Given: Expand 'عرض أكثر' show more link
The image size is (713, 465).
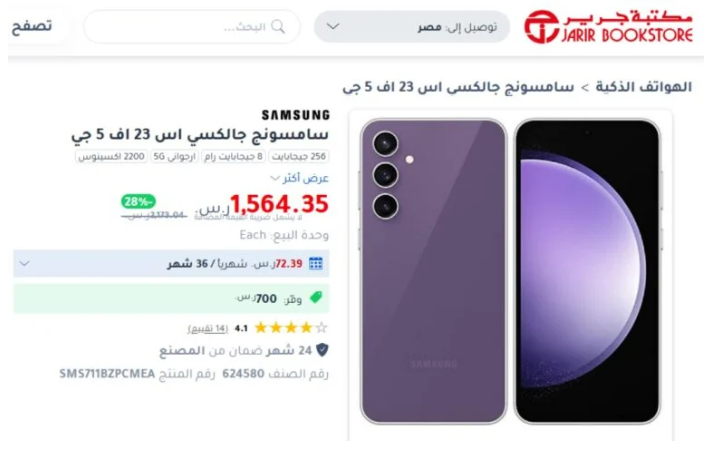Looking at the screenshot, I should click(300, 178).
